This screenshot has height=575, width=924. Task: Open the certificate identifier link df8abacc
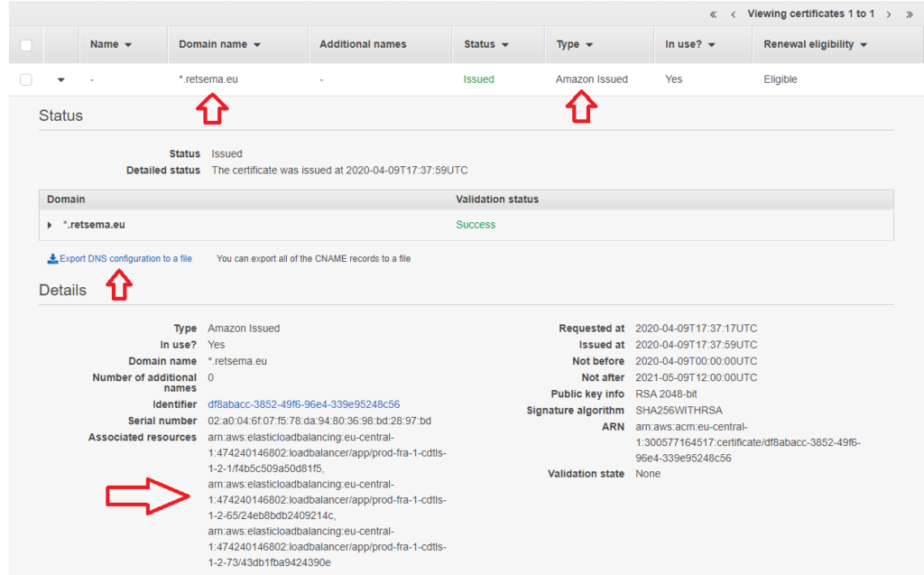(303, 404)
